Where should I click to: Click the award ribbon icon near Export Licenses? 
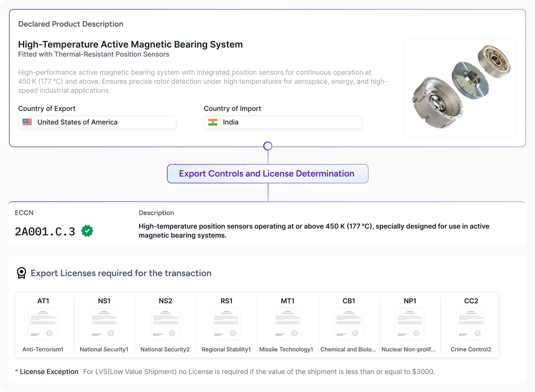21,273
